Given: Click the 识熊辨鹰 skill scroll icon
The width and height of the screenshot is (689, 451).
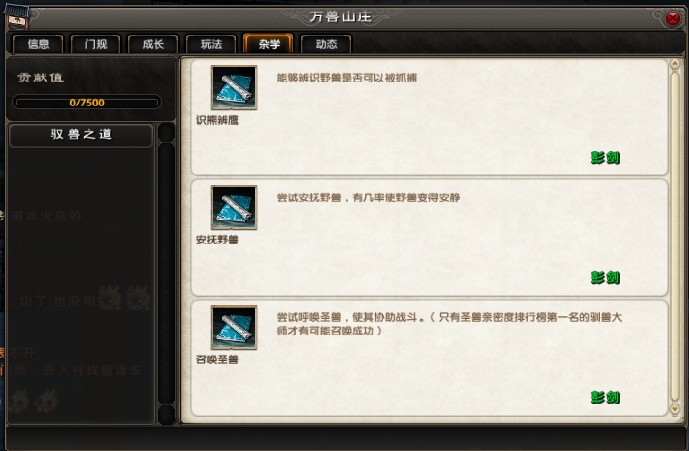Looking at the screenshot, I should (234, 87).
